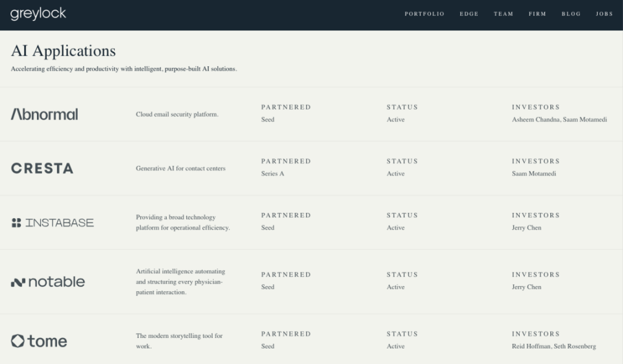This screenshot has width=623, height=364.
Task: Click the greylock logo in header
Action: coord(38,14)
